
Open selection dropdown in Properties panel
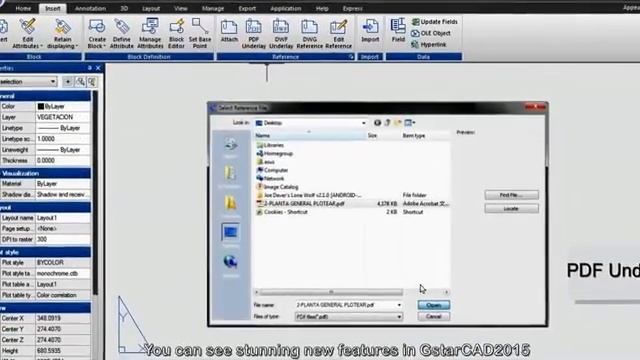click(x=53, y=82)
